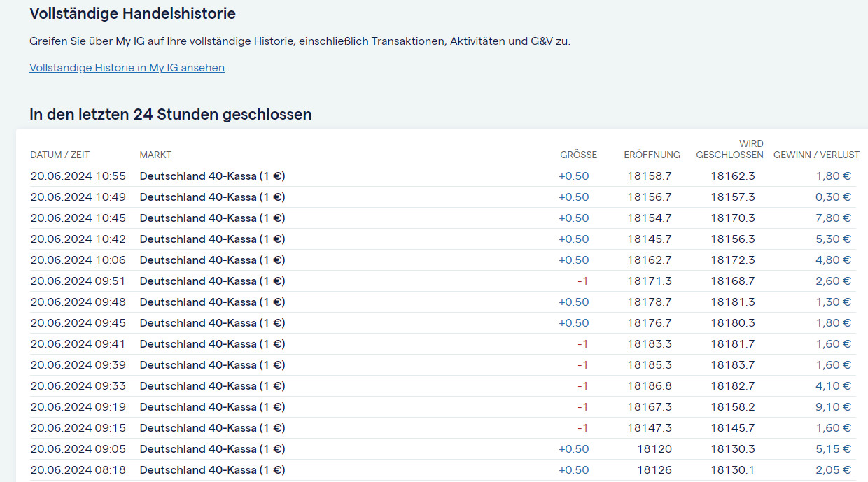The width and height of the screenshot is (868, 482).
Task: Open the Vollständige Historie in My IG link
Action: tap(127, 68)
